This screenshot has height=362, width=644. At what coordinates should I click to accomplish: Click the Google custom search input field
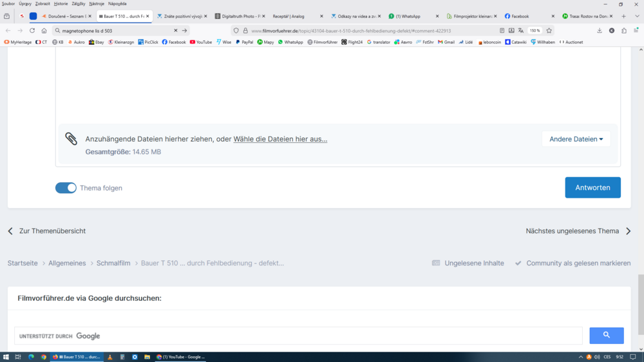322,336
